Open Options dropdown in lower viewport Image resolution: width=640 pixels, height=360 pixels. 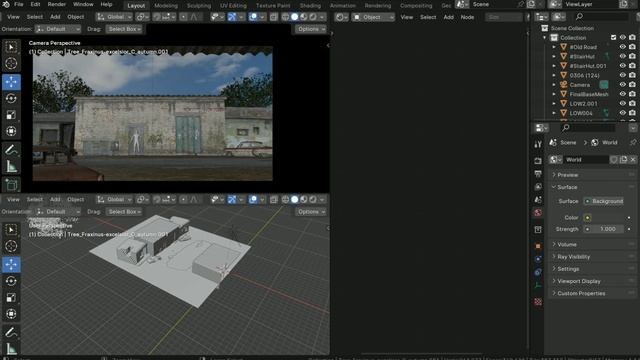pyautogui.click(x=311, y=211)
